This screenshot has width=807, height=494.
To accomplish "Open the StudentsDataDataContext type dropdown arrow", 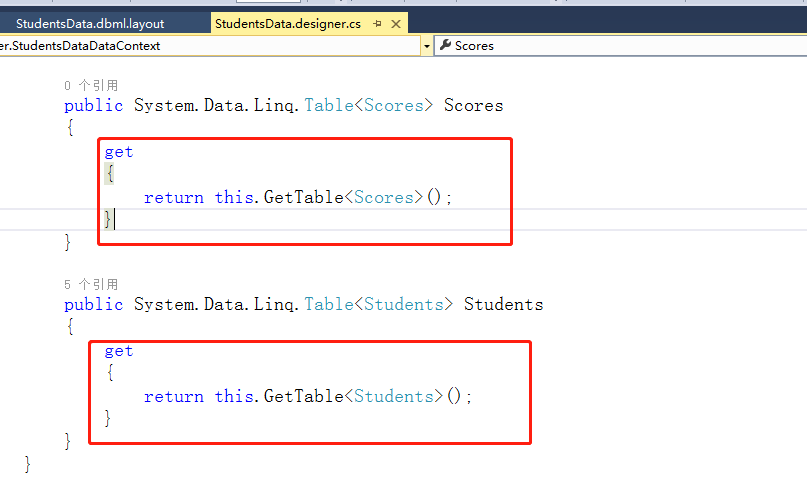I will 427,46.
